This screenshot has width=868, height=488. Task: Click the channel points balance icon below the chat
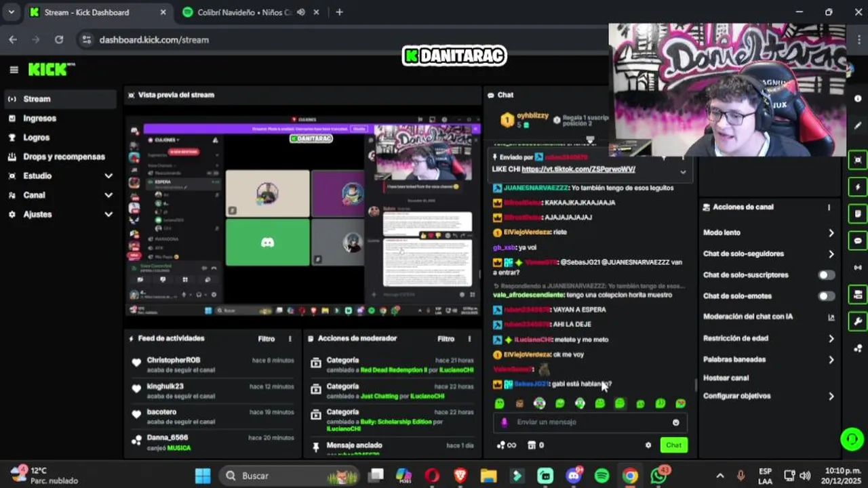pos(507,445)
